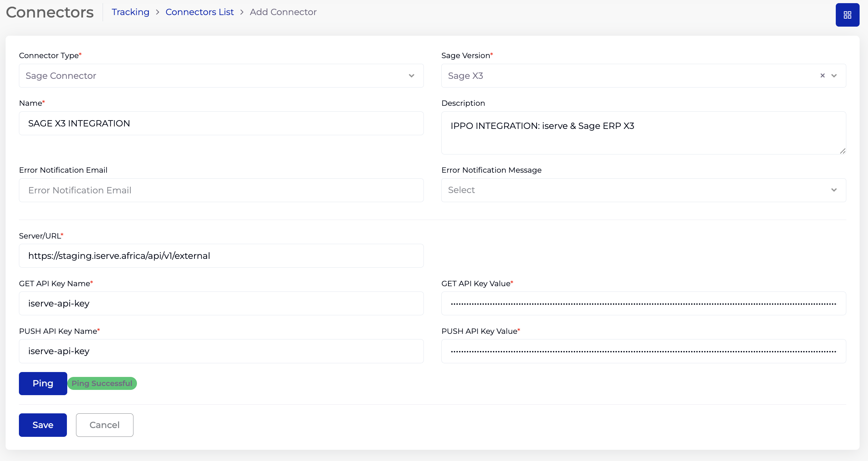
Task: Click the Connectors page title
Action: 50,12
